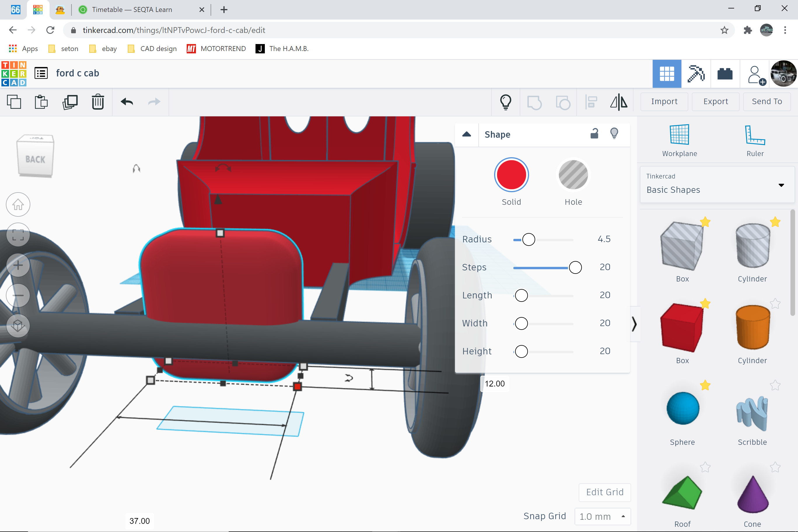
Task: Click the Export button
Action: pyautogui.click(x=715, y=101)
